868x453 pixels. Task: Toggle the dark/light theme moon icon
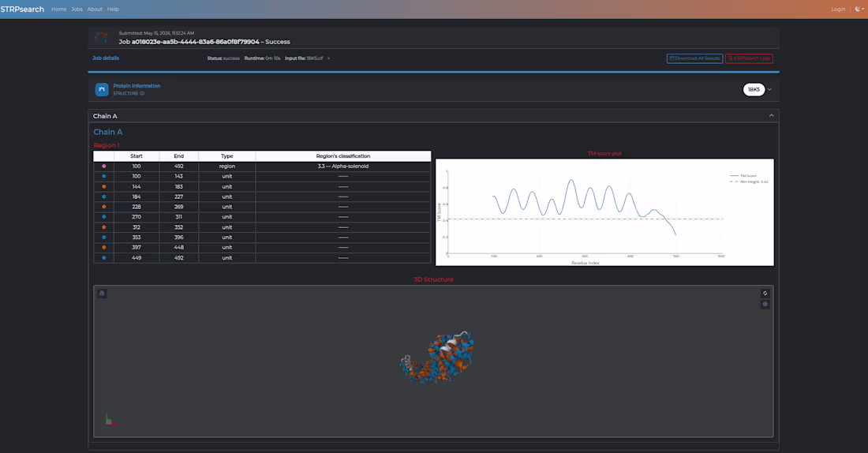pyautogui.click(x=859, y=9)
